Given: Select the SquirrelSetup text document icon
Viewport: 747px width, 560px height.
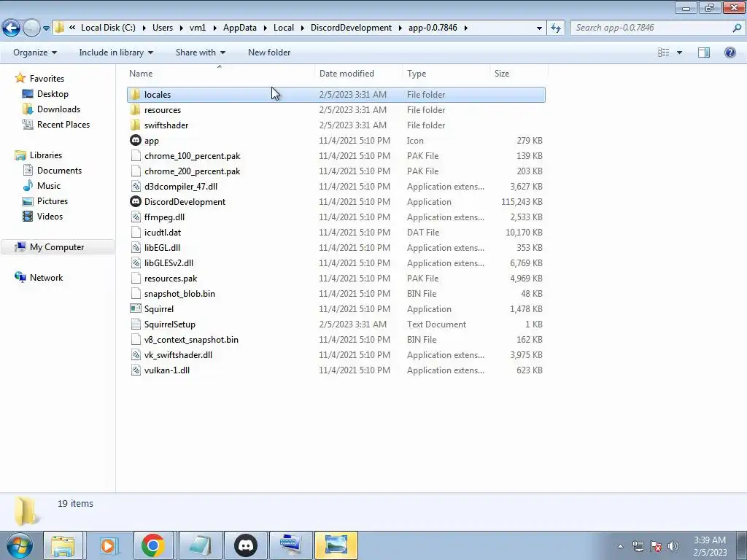Looking at the screenshot, I should [136, 324].
